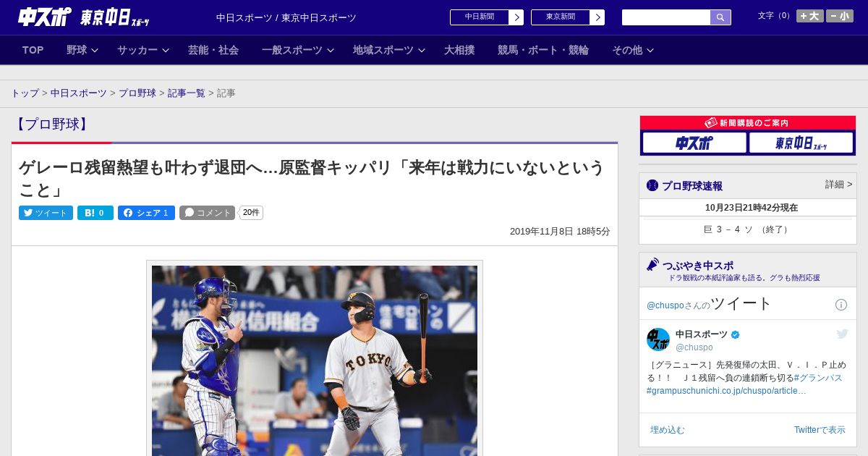Open プロ野球速報 heading link

point(692,186)
